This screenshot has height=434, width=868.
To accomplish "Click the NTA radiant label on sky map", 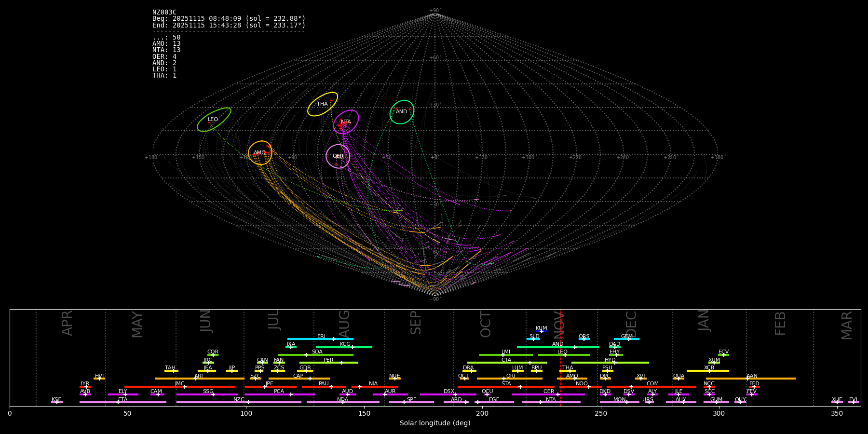I will pos(346,122).
